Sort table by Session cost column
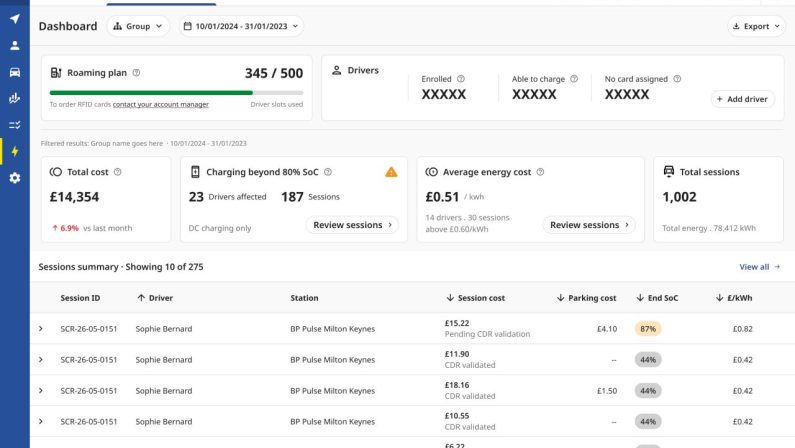This screenshot has width=795, height=448. click(x=475, y=297)
